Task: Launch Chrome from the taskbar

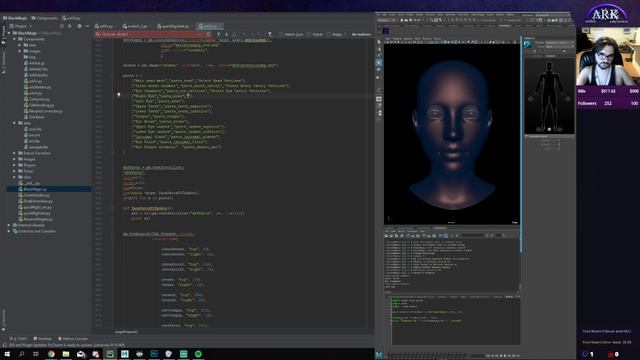Action: coord(51,354)
